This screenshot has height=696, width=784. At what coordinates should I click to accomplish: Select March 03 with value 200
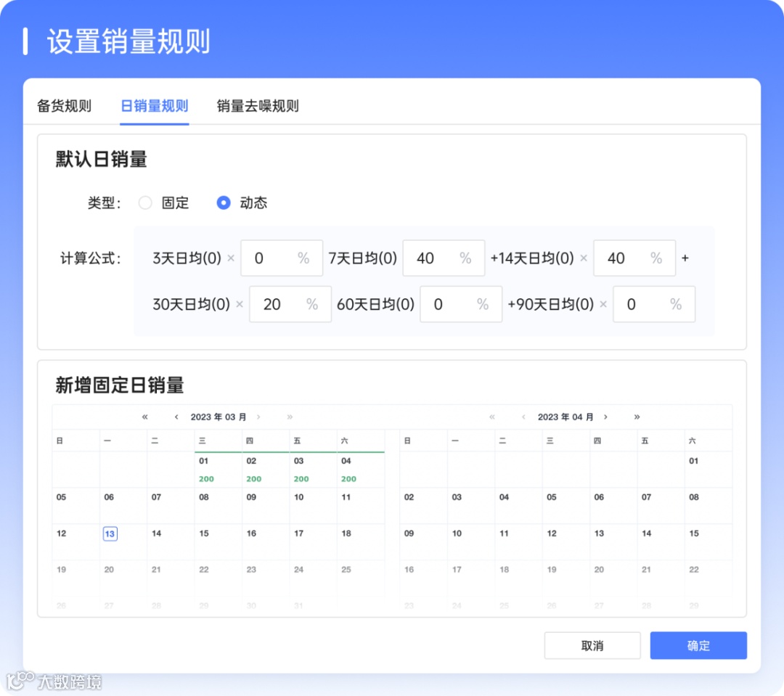click(x=313, y=470)
